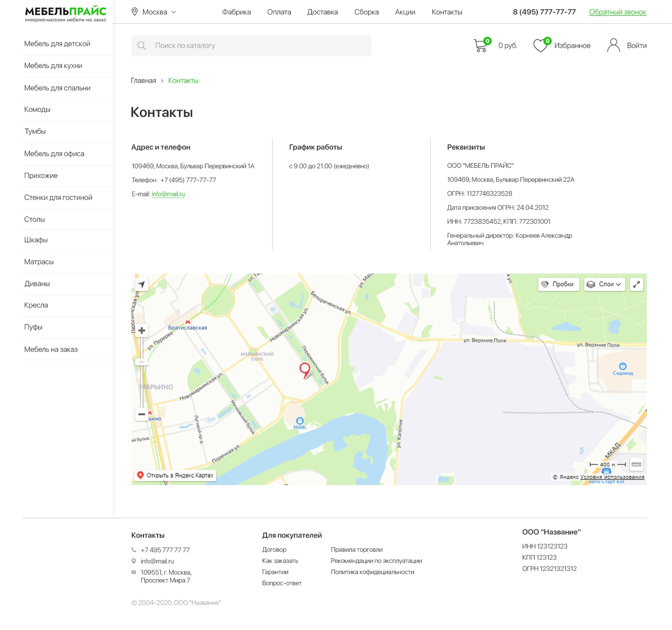Open Политика кофидециальности link
The image size is (672, 630).
pos(372,572)
